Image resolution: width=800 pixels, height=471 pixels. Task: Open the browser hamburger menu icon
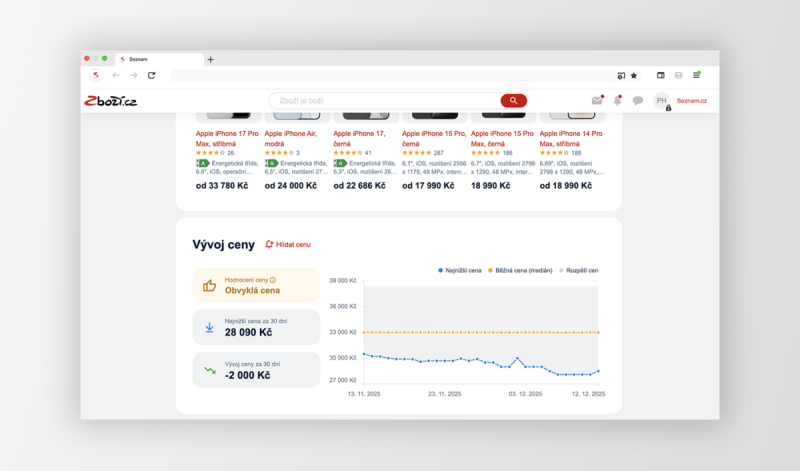697,75
